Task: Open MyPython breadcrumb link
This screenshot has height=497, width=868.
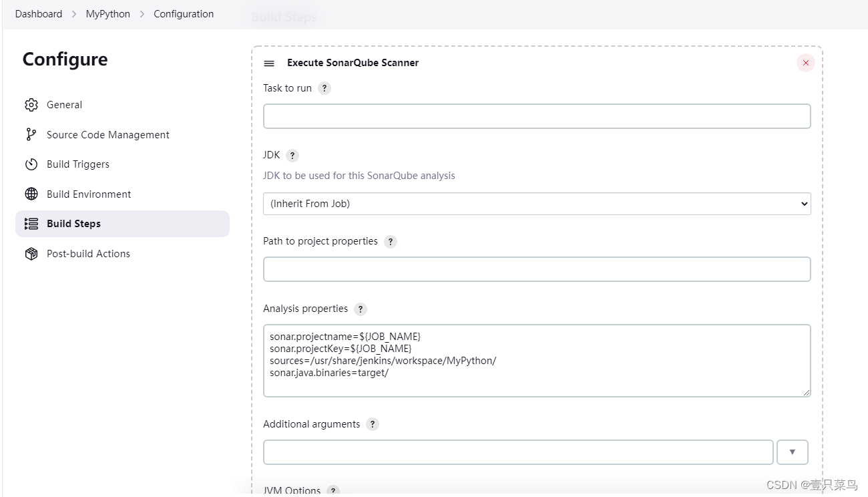Action: [108, 14]
